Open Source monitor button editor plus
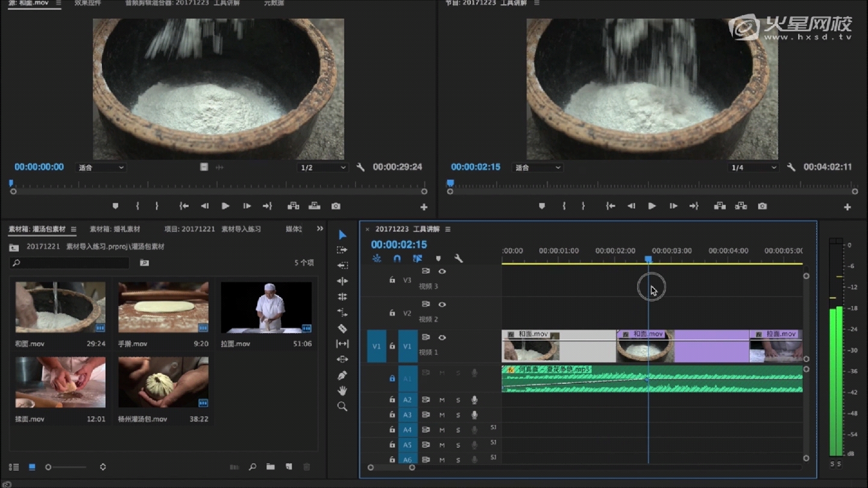The width and height of the screenshot is (868, 488). (x=424, y=207)
